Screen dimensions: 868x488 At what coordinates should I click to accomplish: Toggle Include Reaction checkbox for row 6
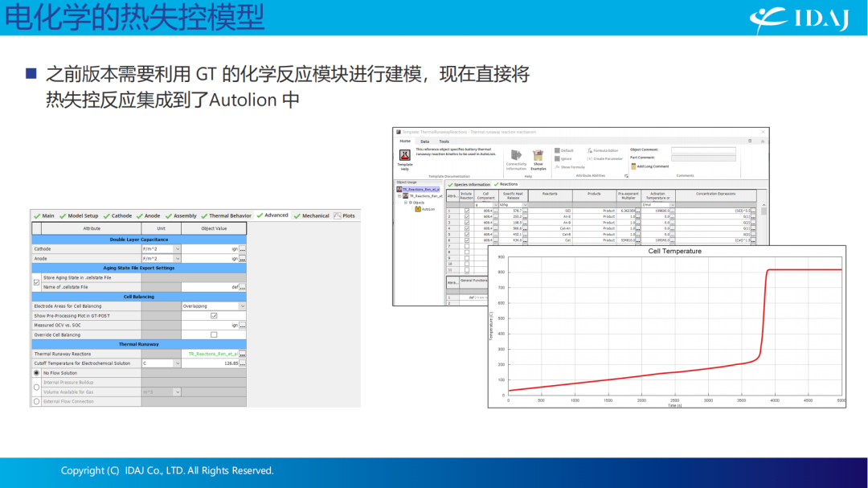[x=467, y=240]
